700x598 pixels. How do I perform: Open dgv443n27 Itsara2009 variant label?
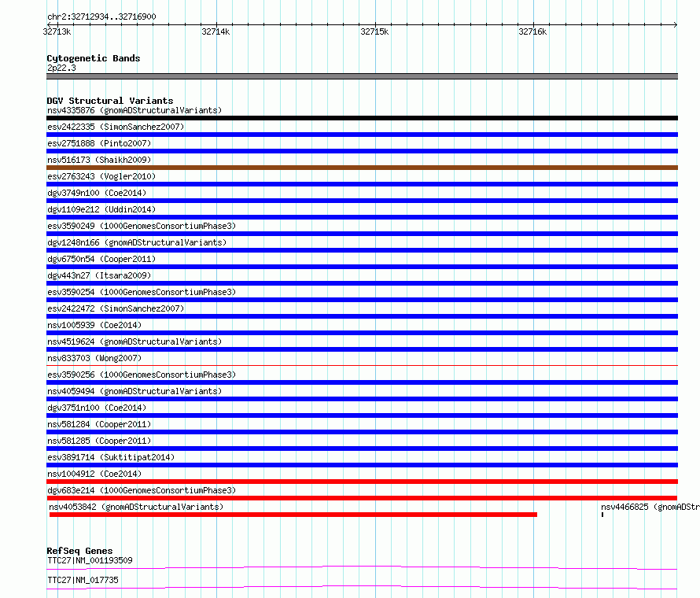pyautogui.click(x=99, y=275)
